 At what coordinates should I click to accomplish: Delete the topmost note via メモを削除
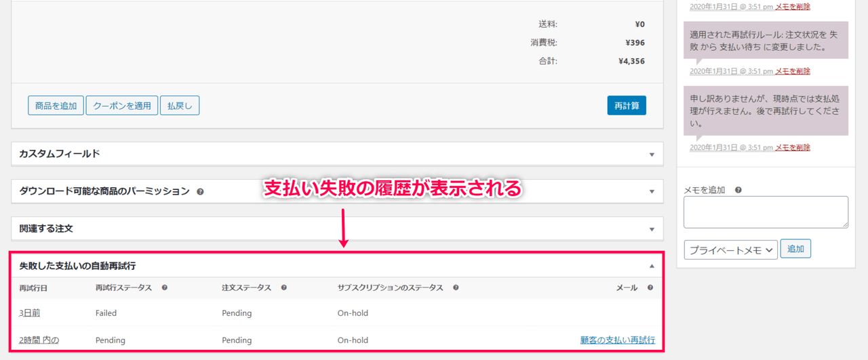793,7
